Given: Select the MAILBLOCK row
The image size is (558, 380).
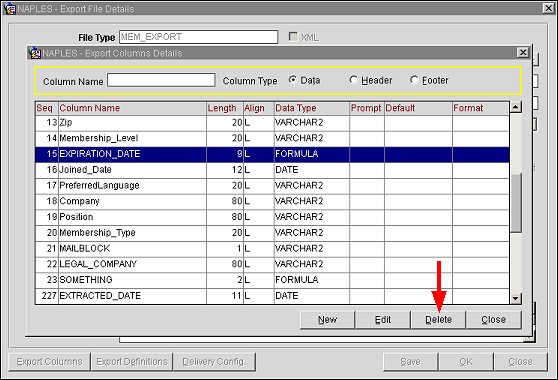Looking at the screenshot, I should pyautogui.click(x=272, y=249).
